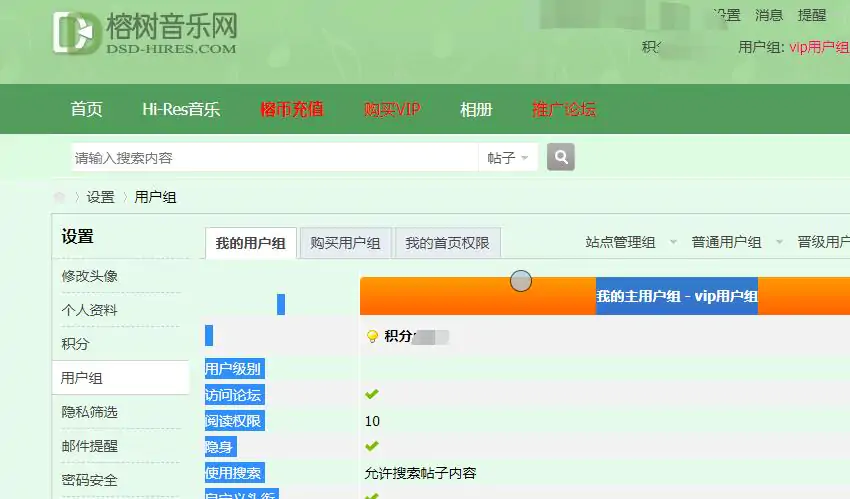Viewport: 850px width, 499px height.
Task: Click 设置 in the breadcrumb
Action: (101, 197)
